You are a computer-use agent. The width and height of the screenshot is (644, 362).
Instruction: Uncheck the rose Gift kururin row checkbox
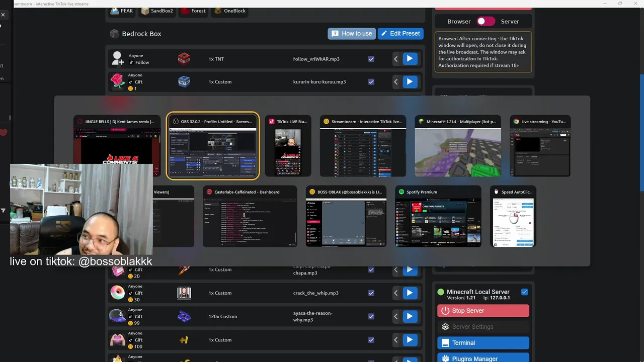pyautogui.click(x=371, y=81)
